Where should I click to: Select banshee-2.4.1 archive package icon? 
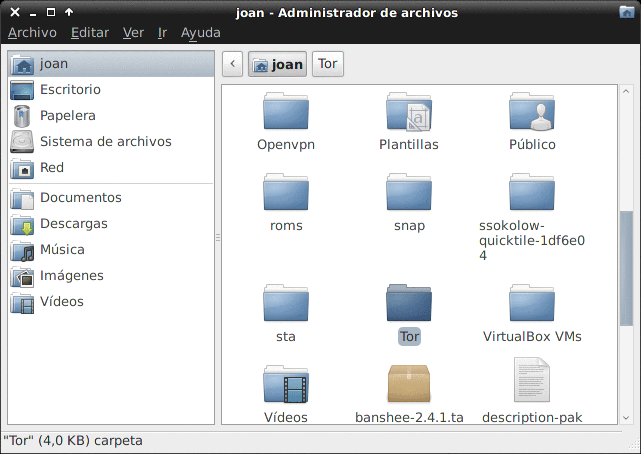point(409,383)
